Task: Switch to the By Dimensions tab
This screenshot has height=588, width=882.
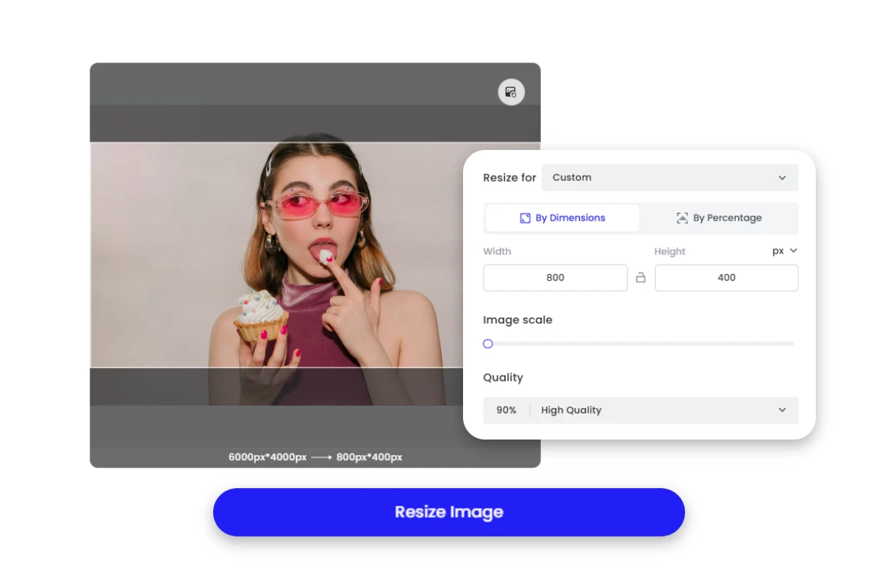Action: coord(562,218)
